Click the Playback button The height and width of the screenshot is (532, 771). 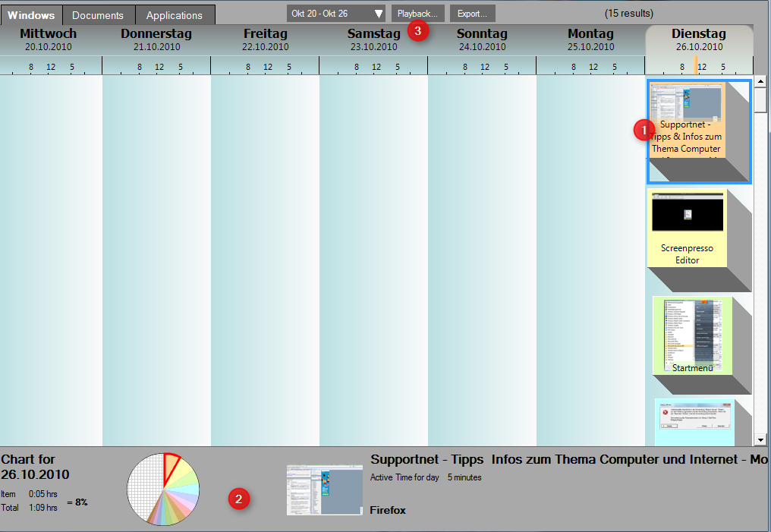417,12
